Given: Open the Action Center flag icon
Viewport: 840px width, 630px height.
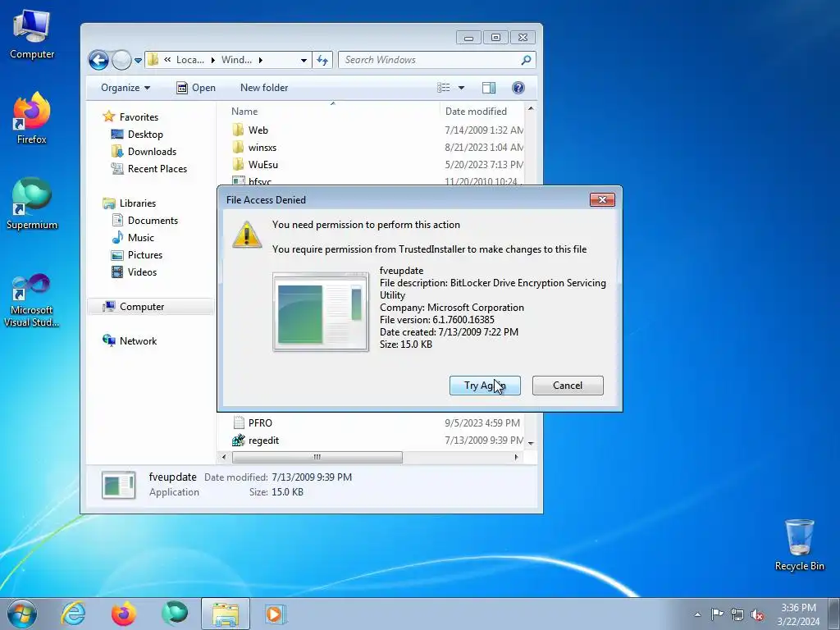Looking at the screenshot, I should [717, 614].
